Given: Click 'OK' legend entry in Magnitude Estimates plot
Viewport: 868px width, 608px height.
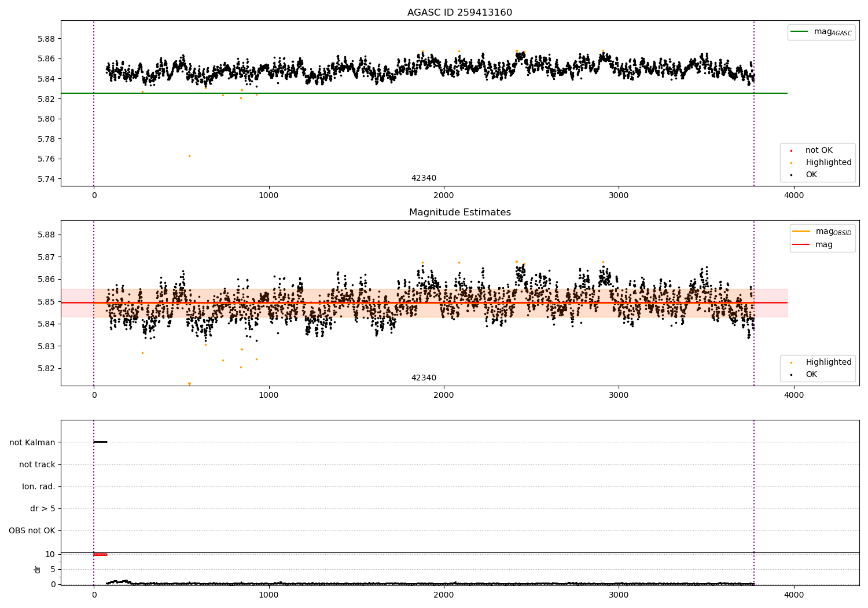Looking at the screenshot, I should (x=811, y=375).
